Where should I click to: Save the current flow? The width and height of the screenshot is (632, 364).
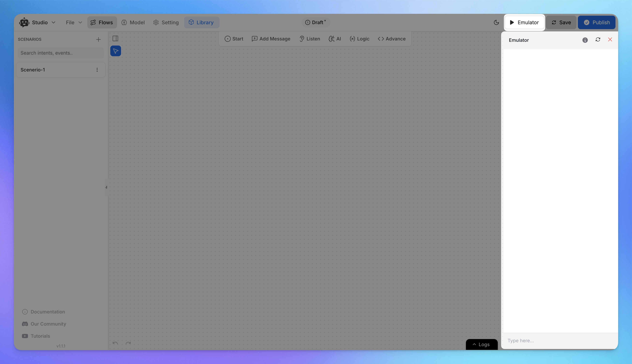561,23
